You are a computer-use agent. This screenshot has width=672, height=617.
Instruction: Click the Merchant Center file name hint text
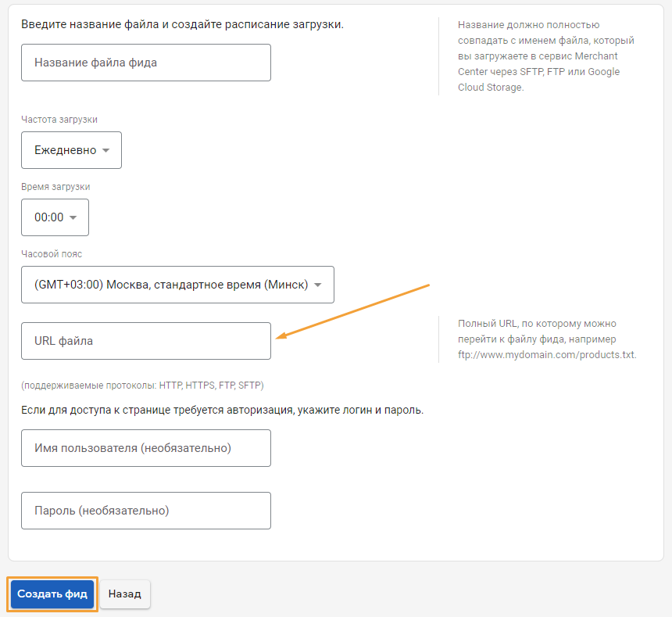click(x=545, y=56)
